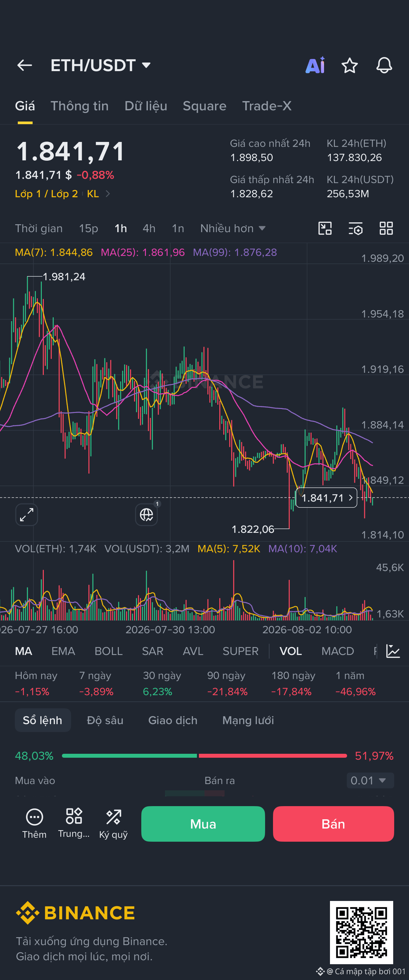Tap the VOL MA(5) 7,52K legend
Screen dimensions: 409x980
coord(229,549)
